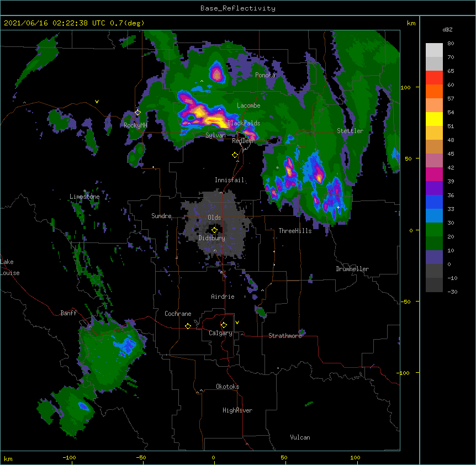Click the 65 value in dBZ legend

point(451,71)
